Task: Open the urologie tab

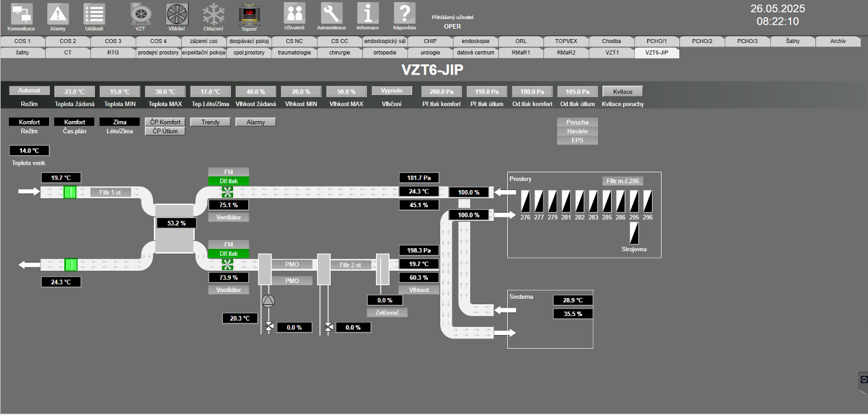Action: pyautogui.click(x=430, y=52)
